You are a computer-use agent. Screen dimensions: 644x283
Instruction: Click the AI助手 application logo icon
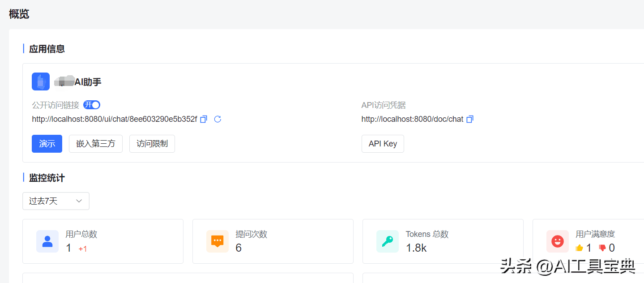point(41,81)
